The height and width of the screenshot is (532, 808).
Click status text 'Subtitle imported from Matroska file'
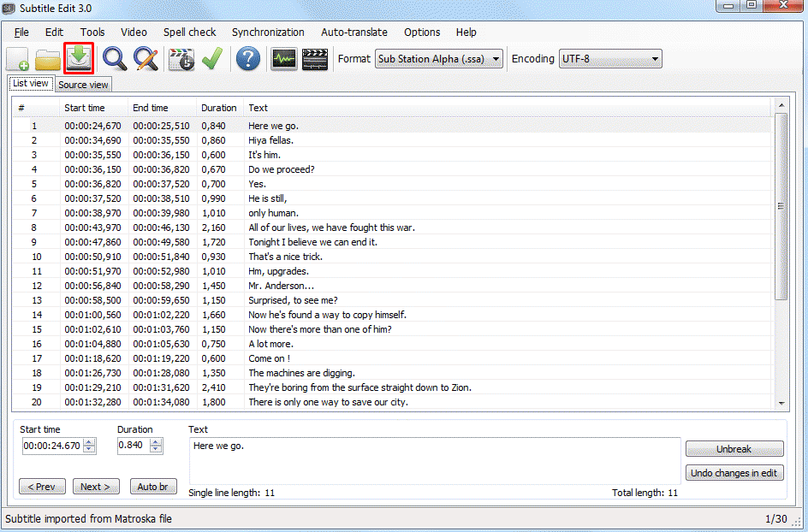click(89, 518)
